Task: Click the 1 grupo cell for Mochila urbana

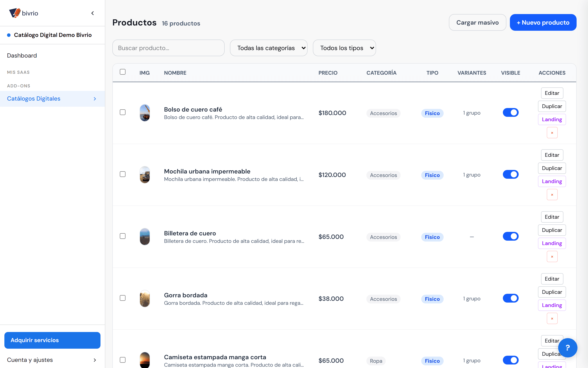Action: 471,175
